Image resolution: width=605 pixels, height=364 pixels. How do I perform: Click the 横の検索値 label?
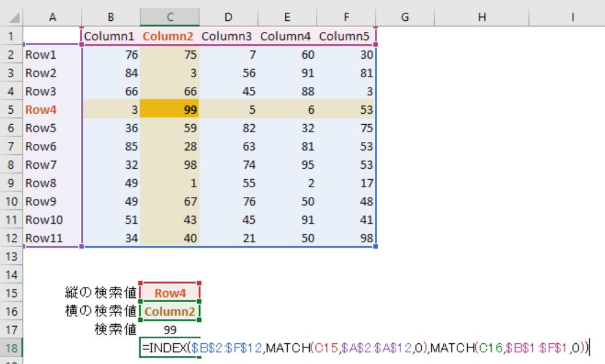[100, 311]
